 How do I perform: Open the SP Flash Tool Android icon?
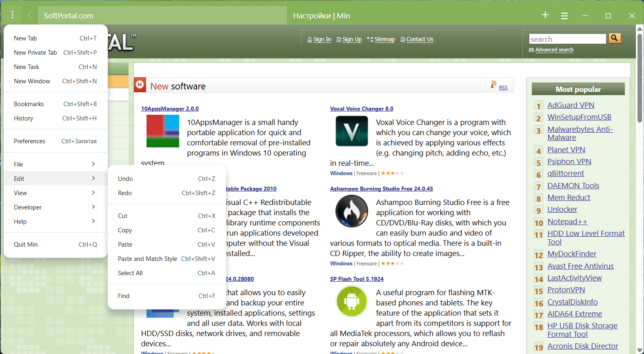coord(352,301)
